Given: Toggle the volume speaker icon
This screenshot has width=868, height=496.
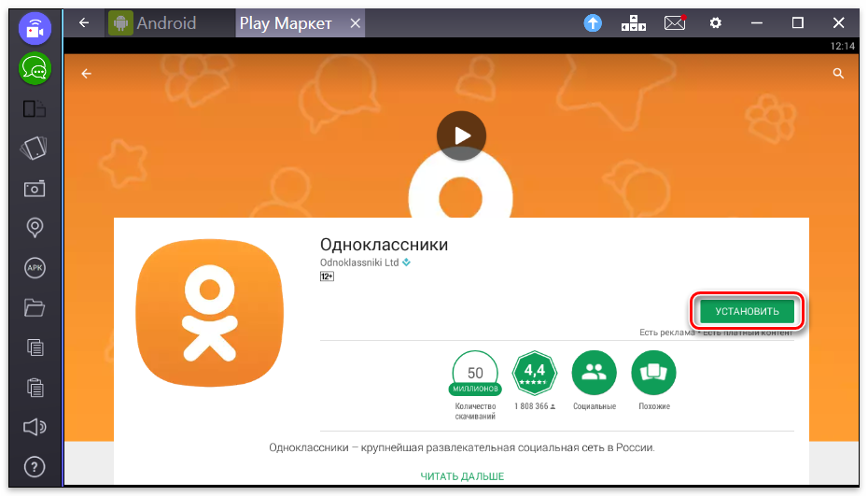Looking at the screenshot, I should tap(35, 427).
